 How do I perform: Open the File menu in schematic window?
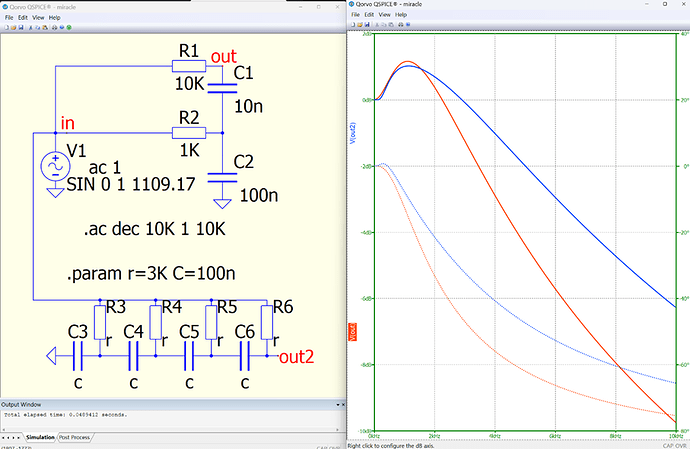(8, 17)
